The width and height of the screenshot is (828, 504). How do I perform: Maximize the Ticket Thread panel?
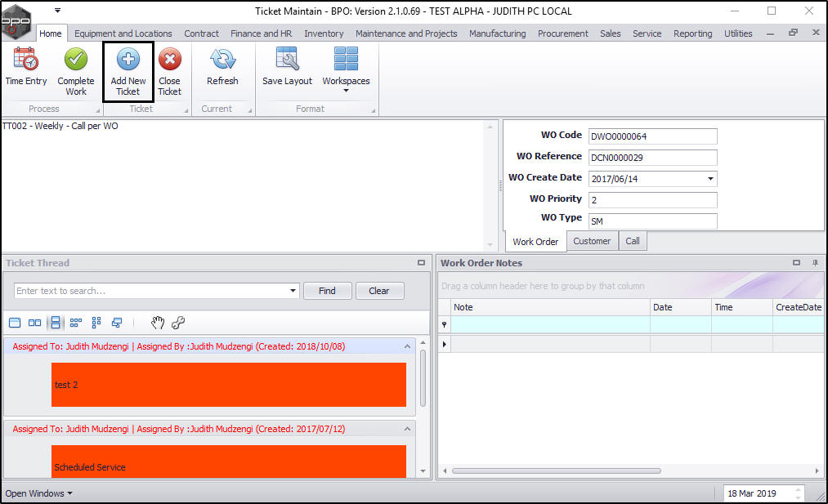[421, 263]
